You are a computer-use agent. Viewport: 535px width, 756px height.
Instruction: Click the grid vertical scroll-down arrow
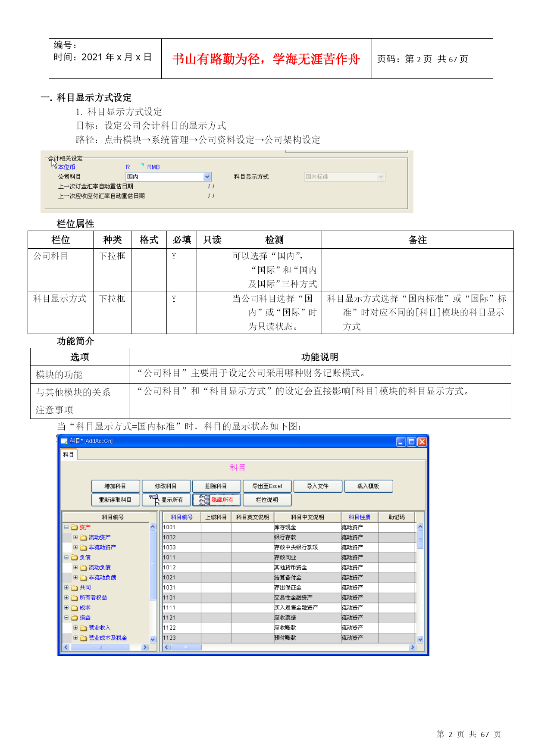pos(420,640)
